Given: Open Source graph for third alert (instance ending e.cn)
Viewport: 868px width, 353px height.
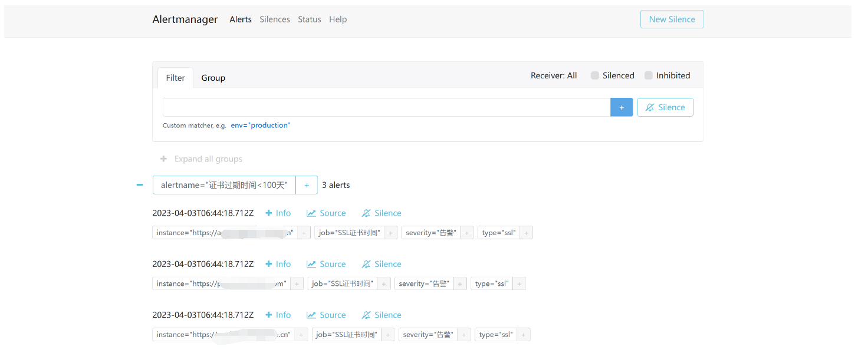Looking at the screenshot, I should pos(326,315).
